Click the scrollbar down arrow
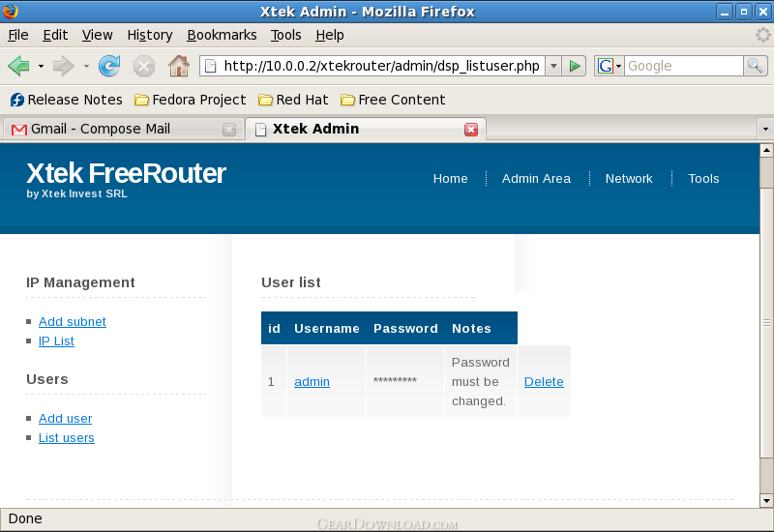The height and width of the screenshot is (532, 774). (x=766, y=501)
